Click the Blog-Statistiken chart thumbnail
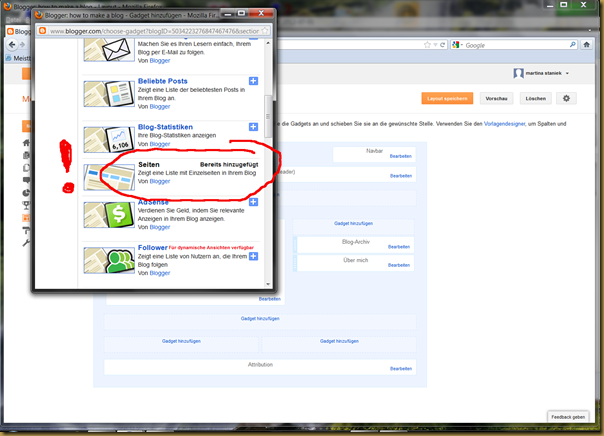This screenshot has width=604, height=436. pos(109,139)
